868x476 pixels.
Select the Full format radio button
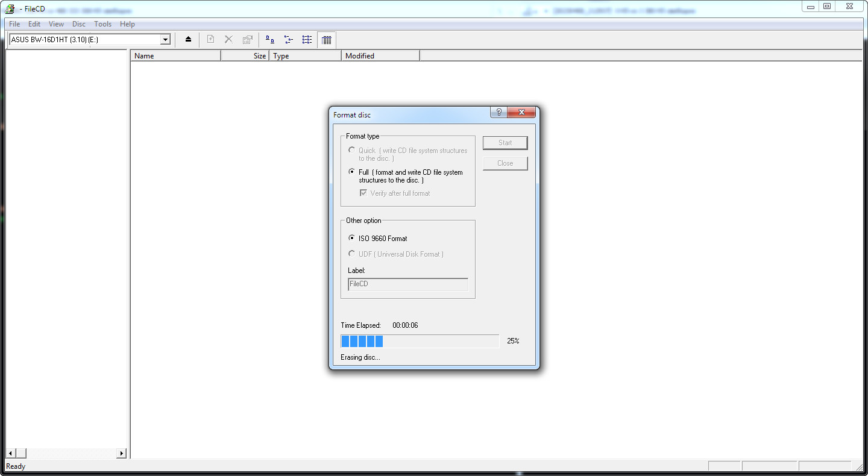click(x=352, y=172)
